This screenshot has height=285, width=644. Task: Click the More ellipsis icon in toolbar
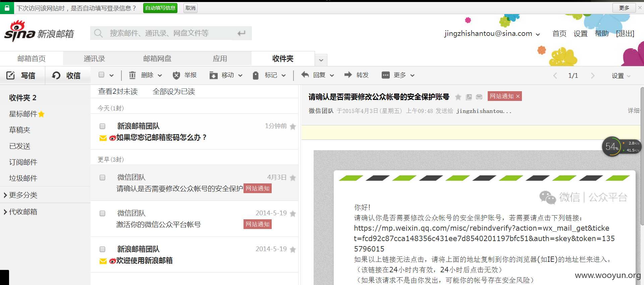[386, 75]
